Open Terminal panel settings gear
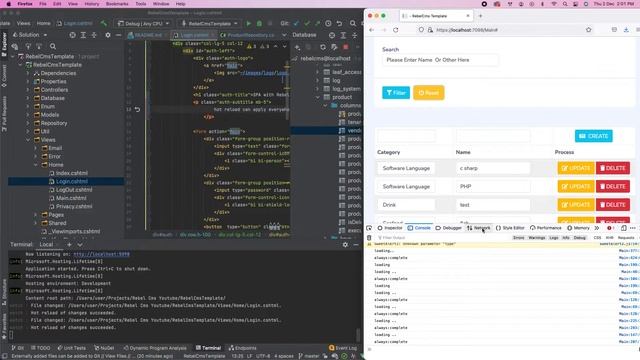This screenshot has width=640, height=360. tap(345, 244)
